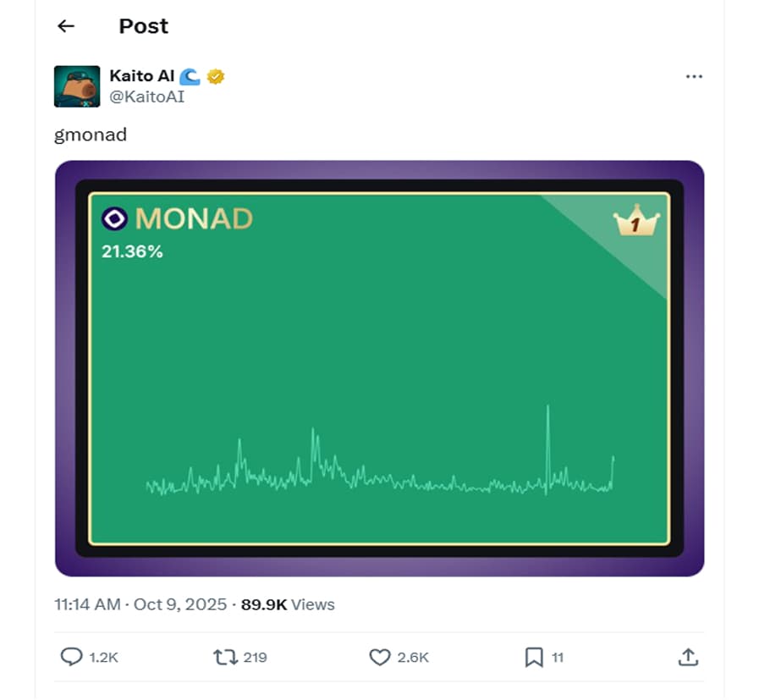Click the share upload icon
The width and height of the screenshot is (759, 700).
[688, 657]
